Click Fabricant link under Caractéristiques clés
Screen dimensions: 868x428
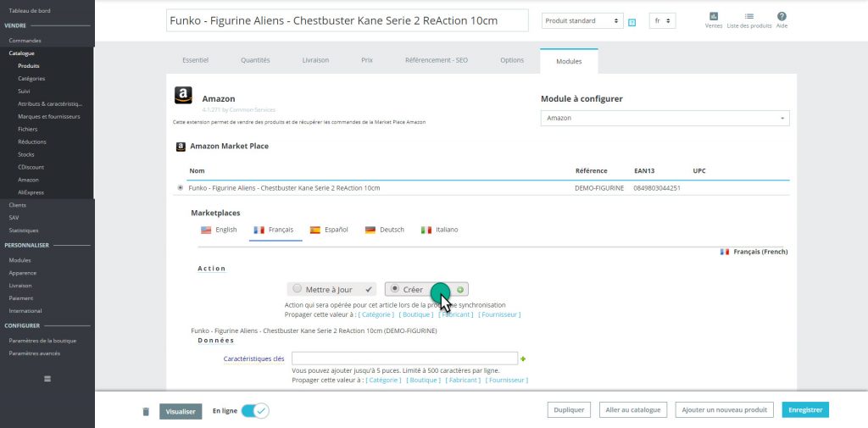pyautogui.click(x=463, y=380)
